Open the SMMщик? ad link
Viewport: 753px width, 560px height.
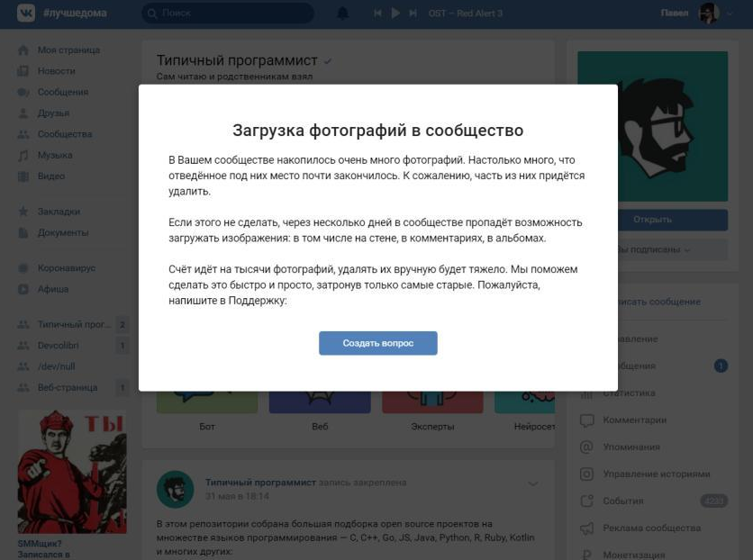(x=40, y=544)
